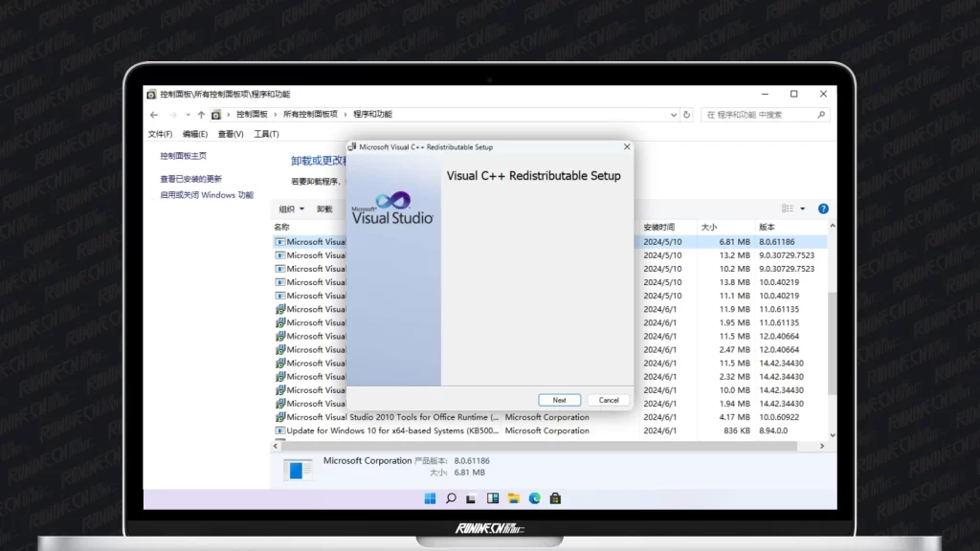Click the Next button in setup dialog
Image resolution: width=980 pixels, height=551 pixels.
[x=559, y=400]
